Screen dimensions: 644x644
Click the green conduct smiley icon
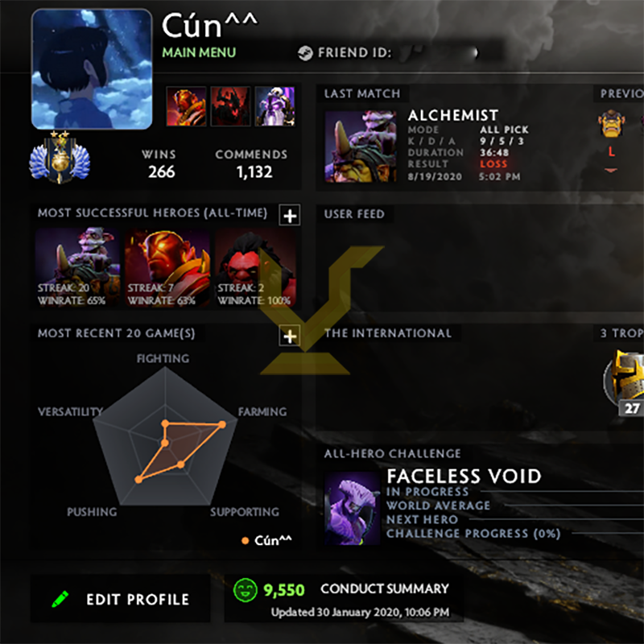[x=246, y=590]
